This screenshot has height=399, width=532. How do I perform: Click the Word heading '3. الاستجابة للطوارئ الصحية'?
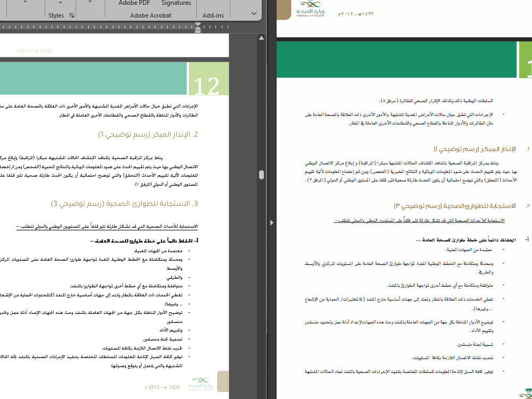pos(124,204)
